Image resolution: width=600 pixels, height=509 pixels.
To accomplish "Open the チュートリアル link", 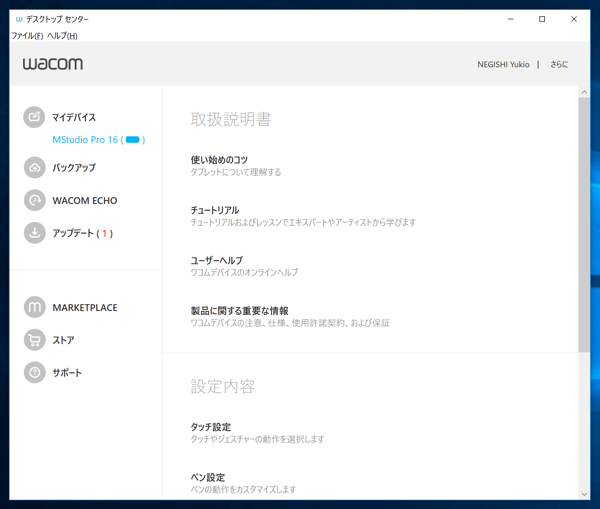I will pyautogui.click(x=215, y=210).
